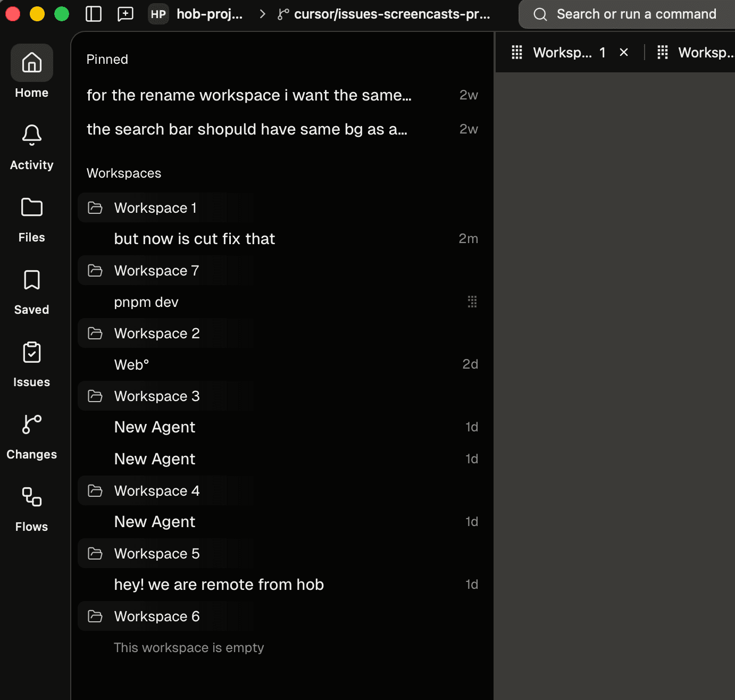
Task: Open the hob-proj... project breadcrumb
Action: pos(210,14)
